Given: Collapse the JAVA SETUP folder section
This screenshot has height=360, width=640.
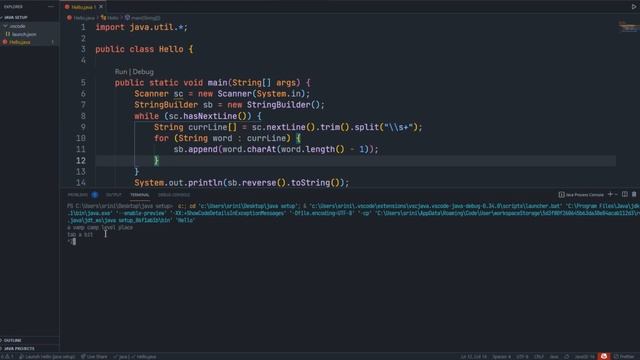Looking at the screenshot, I should pyautogui.click(x=15, y=18).
